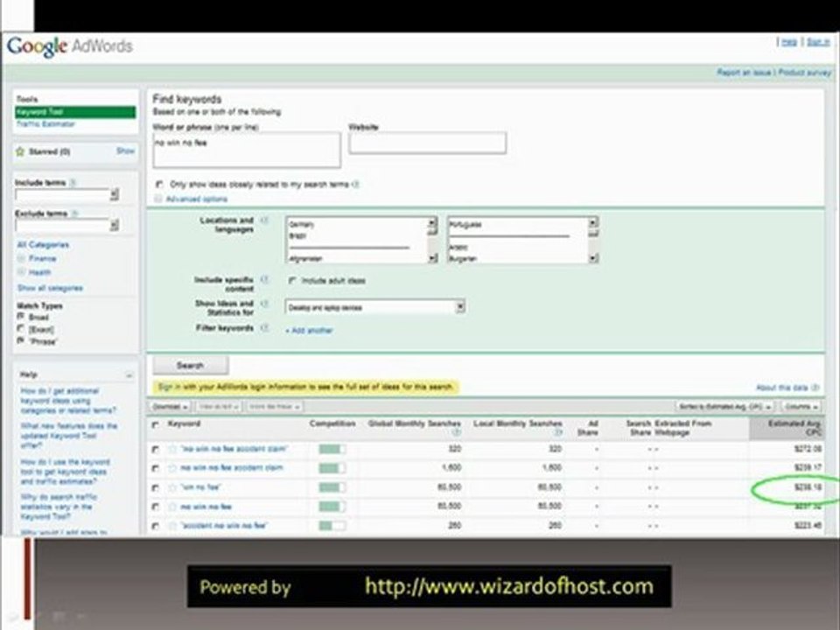
Task: Sort by Competition column header
Action: pyautogui.click(x=332, y=423)
